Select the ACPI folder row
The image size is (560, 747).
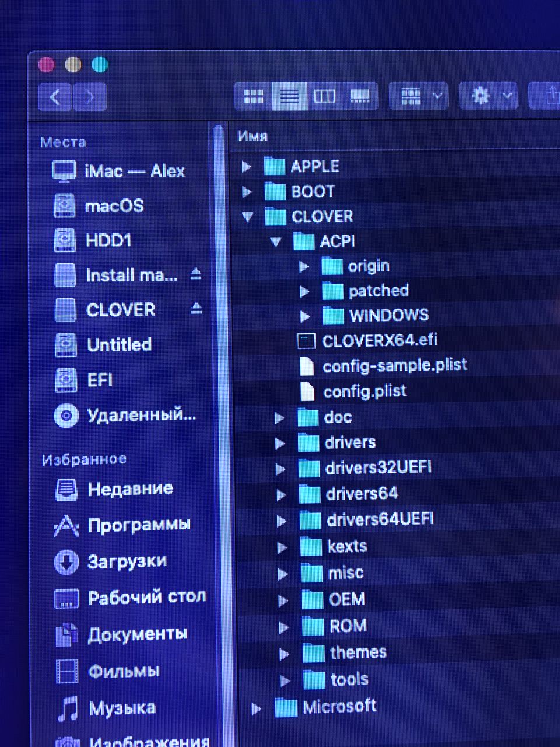point(396,241)
